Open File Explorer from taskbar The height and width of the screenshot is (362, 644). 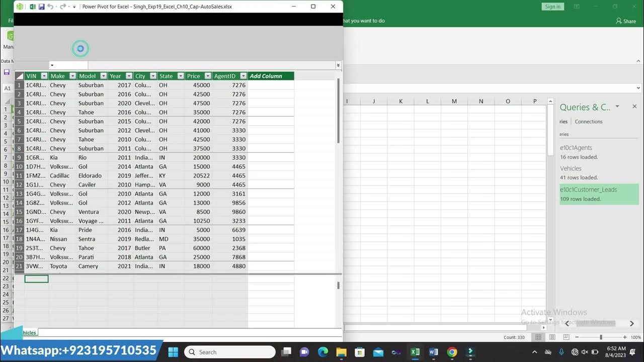click(341, 352)
